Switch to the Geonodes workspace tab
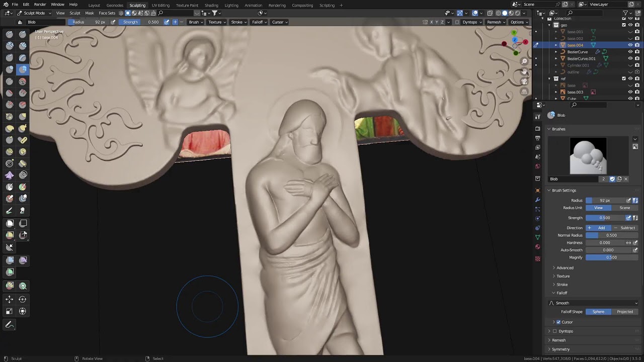The image size is (644, 362). coord(115,5)
